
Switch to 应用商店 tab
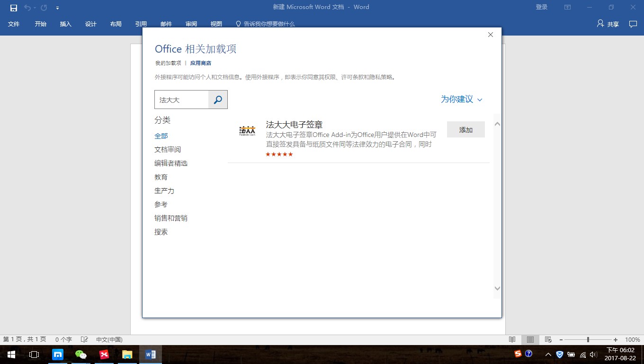[x=201, y=63]
